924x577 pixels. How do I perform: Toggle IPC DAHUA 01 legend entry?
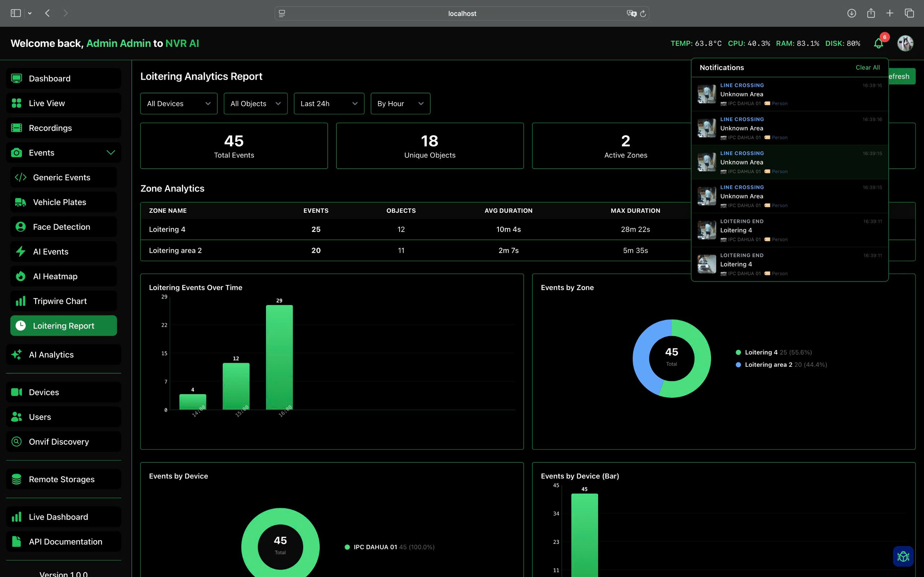(375, 547)
